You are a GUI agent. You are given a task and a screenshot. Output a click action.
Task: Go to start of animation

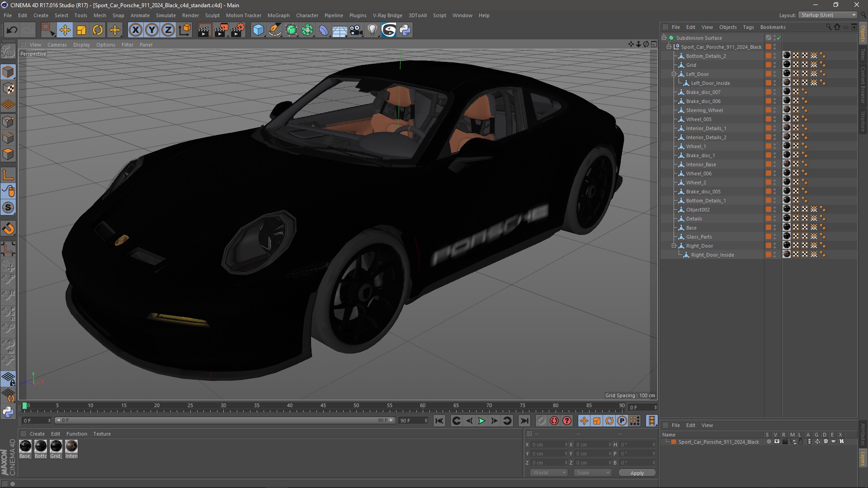(439, 421)
